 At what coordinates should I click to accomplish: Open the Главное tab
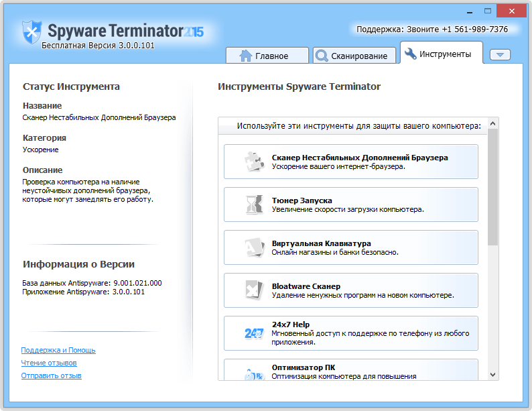coord(267,56)
